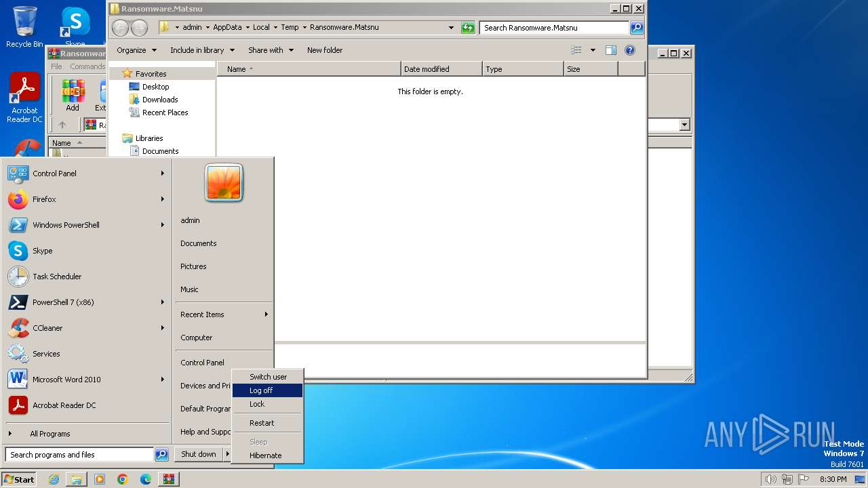Select Downloads in the Explorer navigation pane
The height and width of the screenshot is (488, 868).
[160, 100]
